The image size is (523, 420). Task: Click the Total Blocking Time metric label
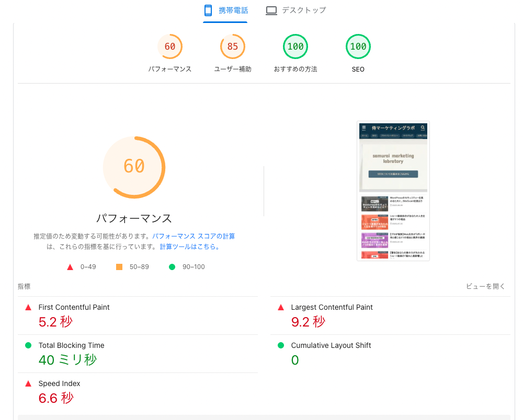tap(71, 345)
